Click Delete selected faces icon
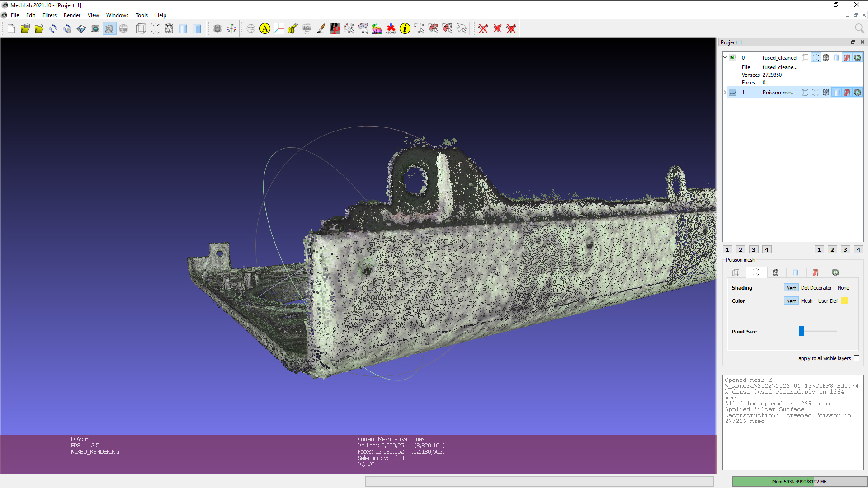This screenshot has width=868, height=488. (x=497, y=29)
